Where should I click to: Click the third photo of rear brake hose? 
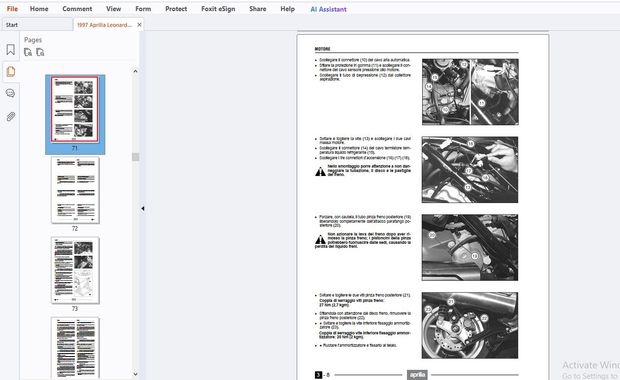pos(470,248)
